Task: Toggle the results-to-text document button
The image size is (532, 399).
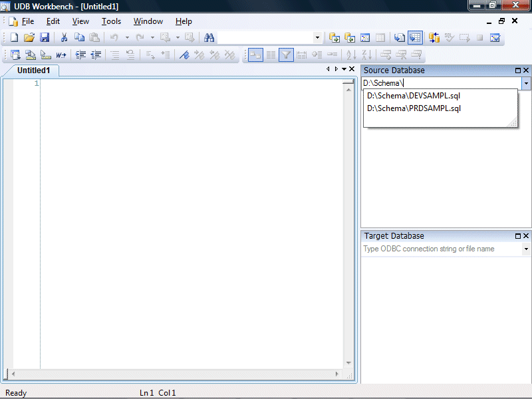Action: click(400, 38)
